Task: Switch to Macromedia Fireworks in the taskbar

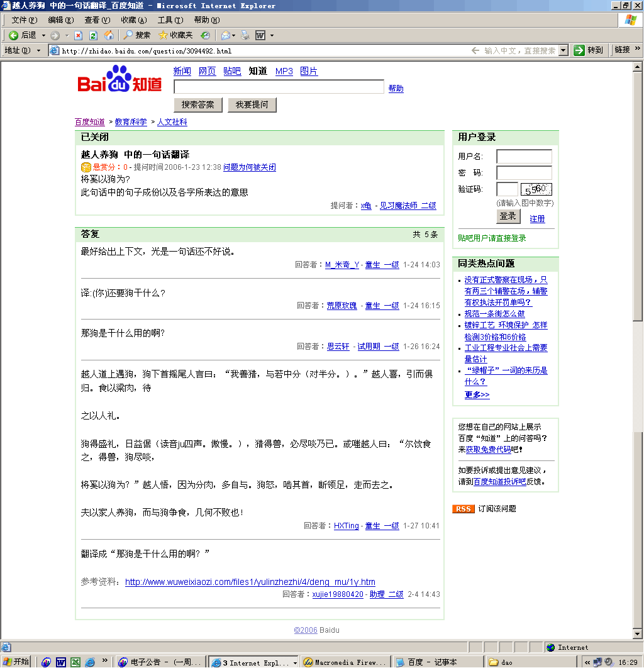Action: tap(345, 662)
